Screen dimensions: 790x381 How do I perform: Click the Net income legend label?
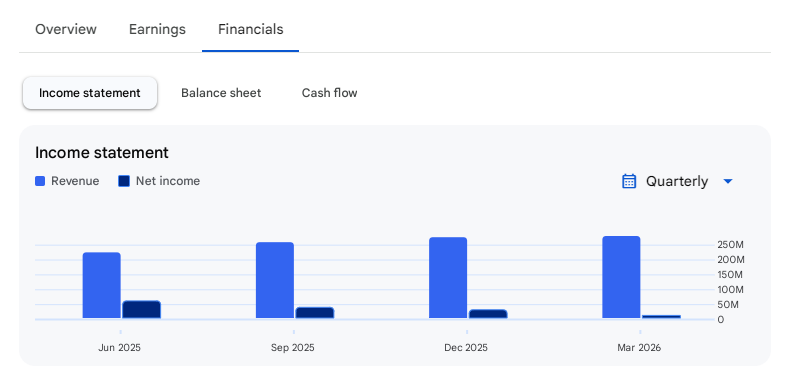point(168,181)
